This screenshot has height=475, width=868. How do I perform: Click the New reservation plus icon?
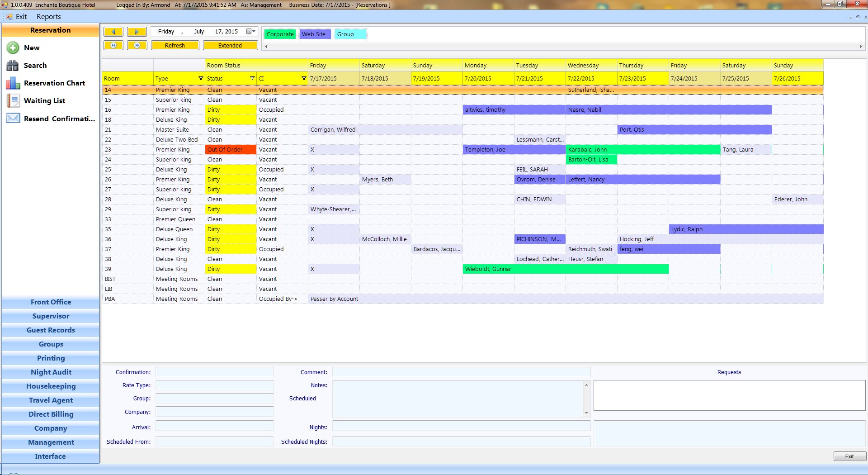(x=13, y=47)
